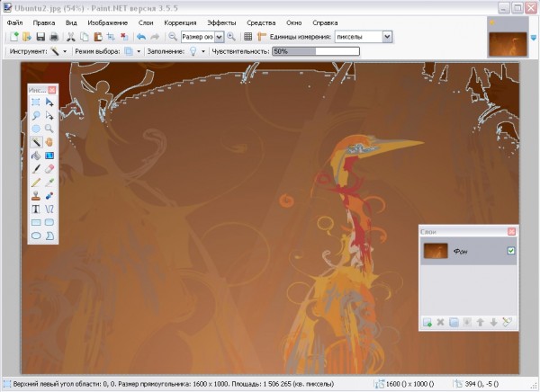Select the Ellipse shape tool
This screenshot has width=540, height=392.
[x=36, y=236]
